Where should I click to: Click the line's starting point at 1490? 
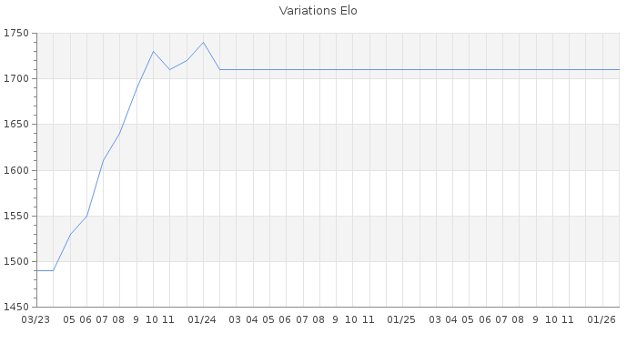pyautogui.click(x=36, y=270)
